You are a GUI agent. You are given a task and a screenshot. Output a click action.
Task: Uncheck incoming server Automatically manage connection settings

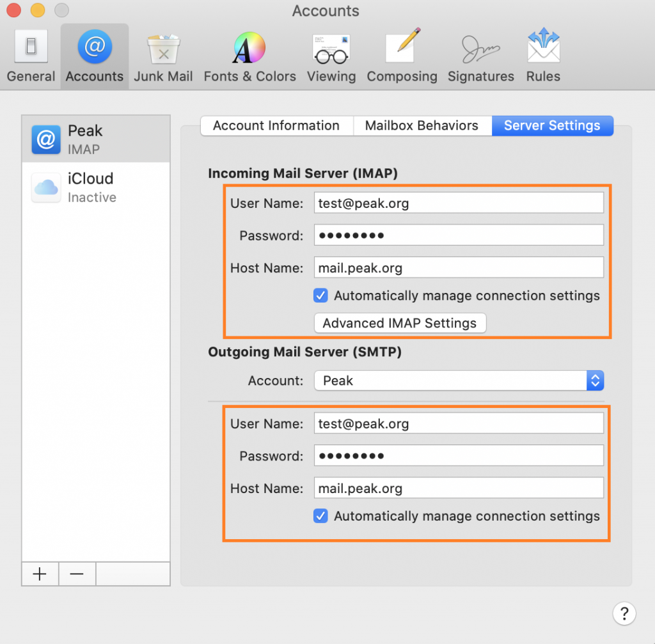321,295
